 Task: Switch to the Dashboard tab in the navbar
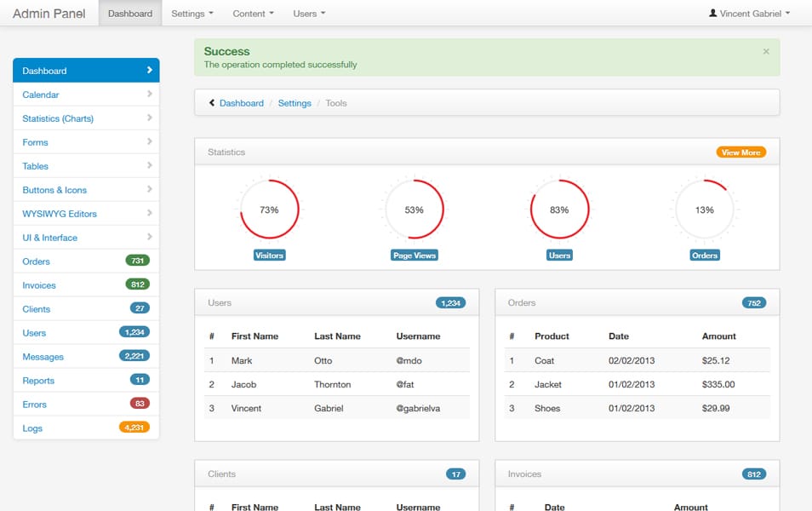click(x=129, y=13)
